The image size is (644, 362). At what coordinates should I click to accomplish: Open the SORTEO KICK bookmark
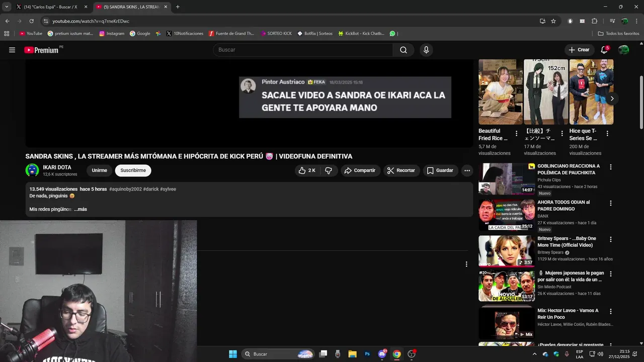point(276,34)
